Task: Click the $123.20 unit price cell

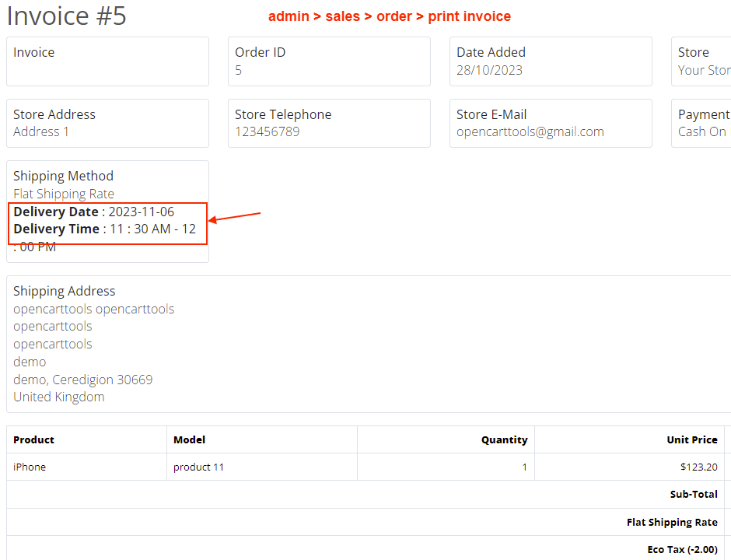Action: (698, 467)
